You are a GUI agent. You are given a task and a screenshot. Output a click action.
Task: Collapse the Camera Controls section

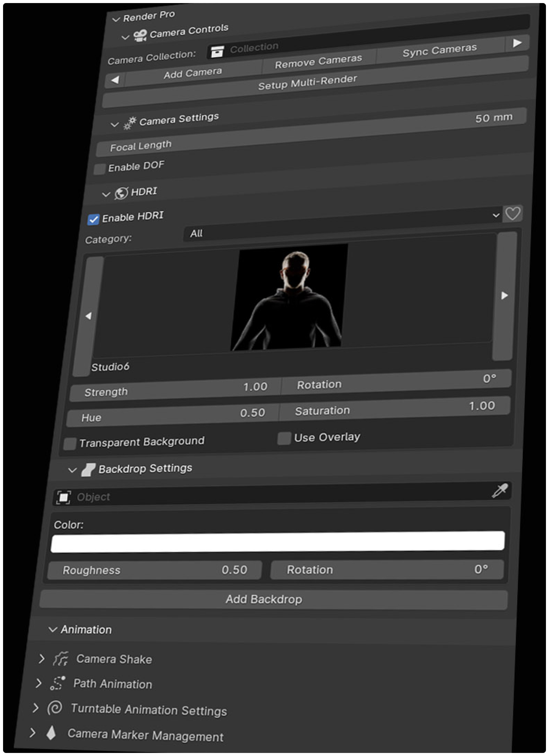tap(125, 37)
